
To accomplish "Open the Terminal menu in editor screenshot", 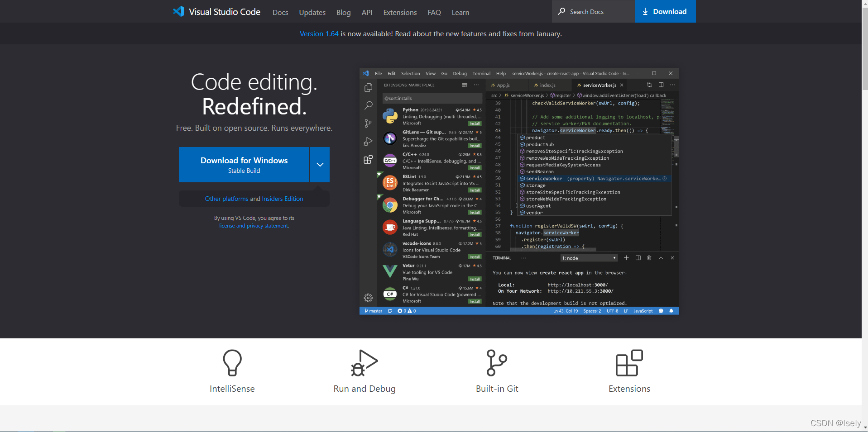I will pos(481,73).
